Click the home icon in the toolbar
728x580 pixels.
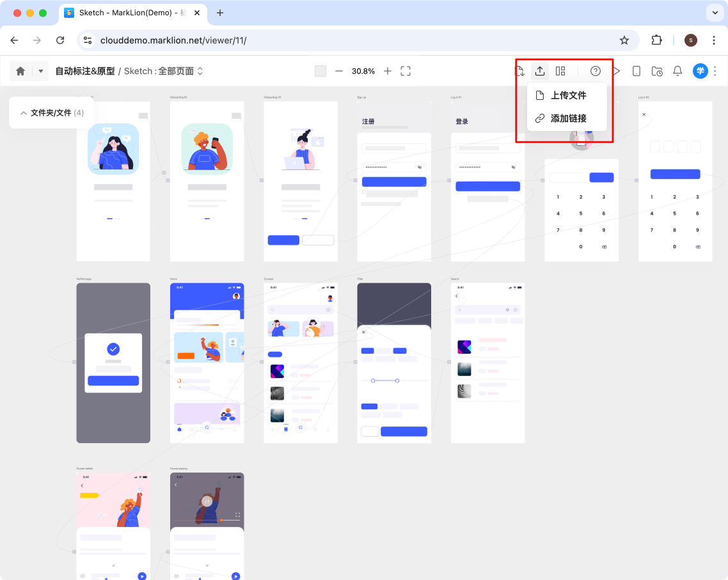coord(20,71)
